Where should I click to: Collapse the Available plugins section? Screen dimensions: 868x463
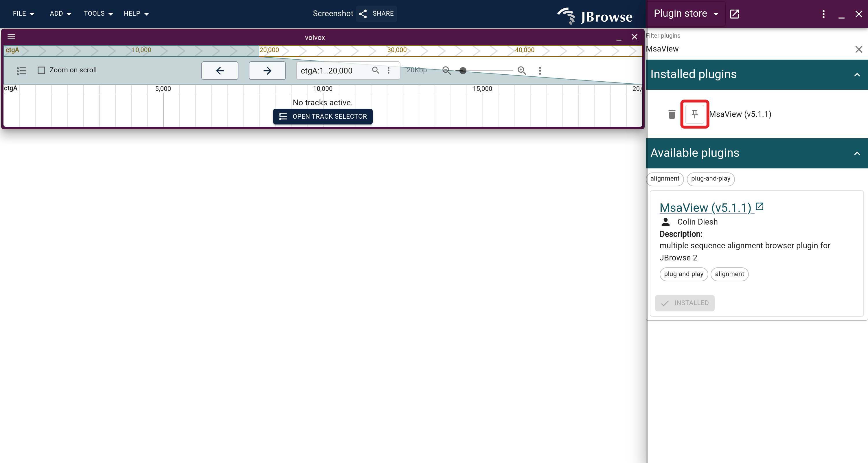coord(857,154)
